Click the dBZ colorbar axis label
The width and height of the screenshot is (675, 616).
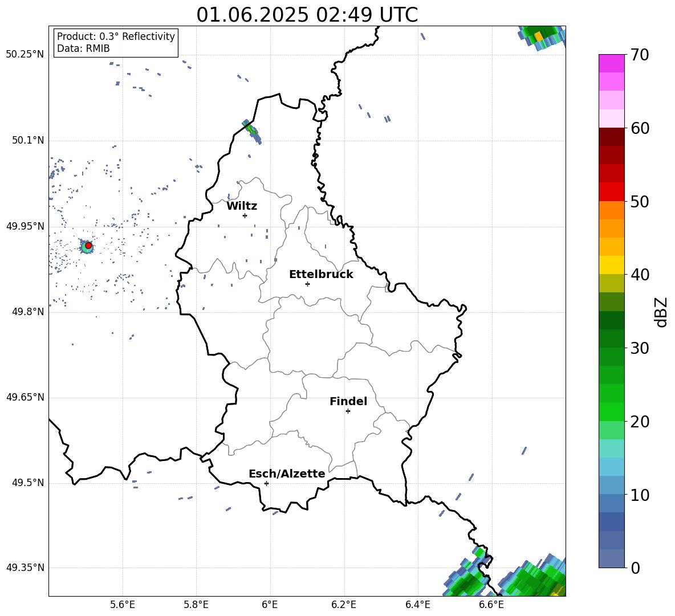(661, 312)
